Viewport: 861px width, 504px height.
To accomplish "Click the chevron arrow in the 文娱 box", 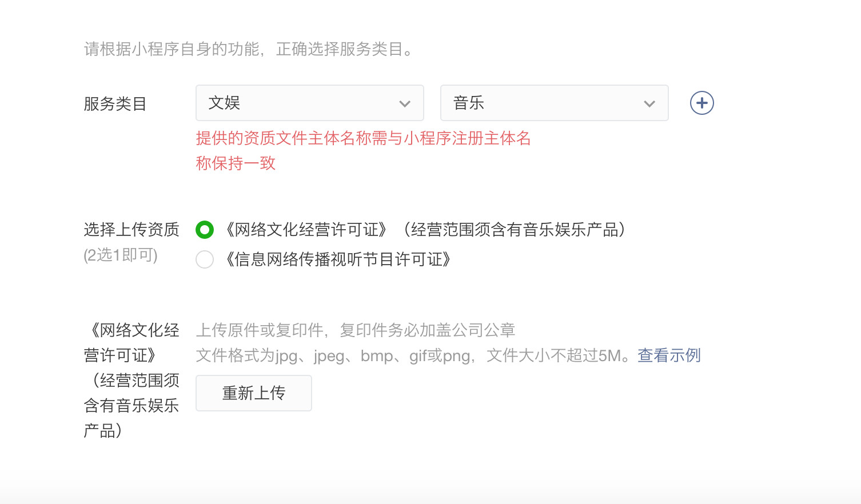I will click(405, 104).
